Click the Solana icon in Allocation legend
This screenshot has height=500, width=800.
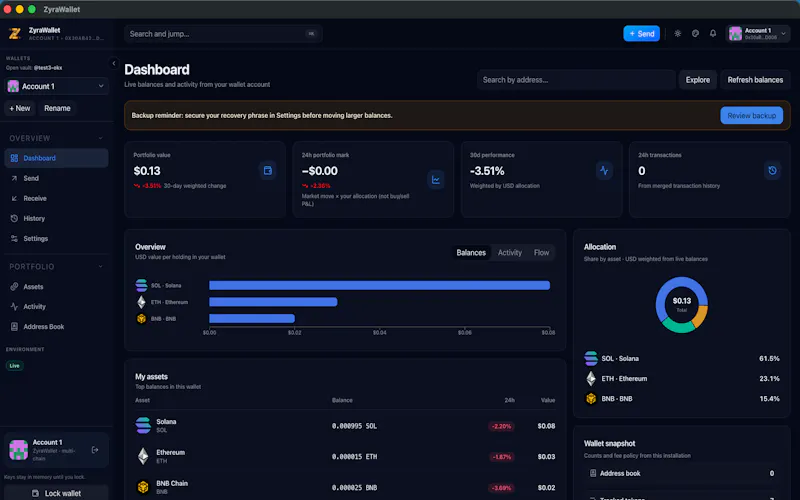[x=591, y=359]
